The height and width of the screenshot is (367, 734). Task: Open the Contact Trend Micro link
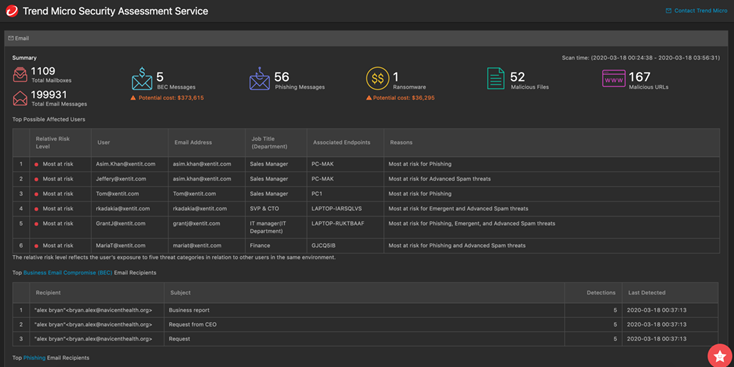701,11
